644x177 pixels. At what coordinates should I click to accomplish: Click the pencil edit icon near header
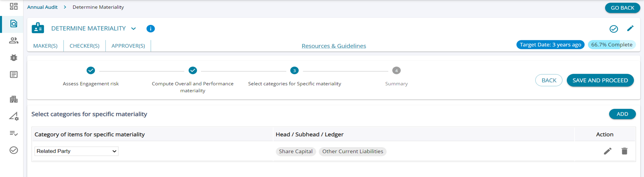point(630,29)
